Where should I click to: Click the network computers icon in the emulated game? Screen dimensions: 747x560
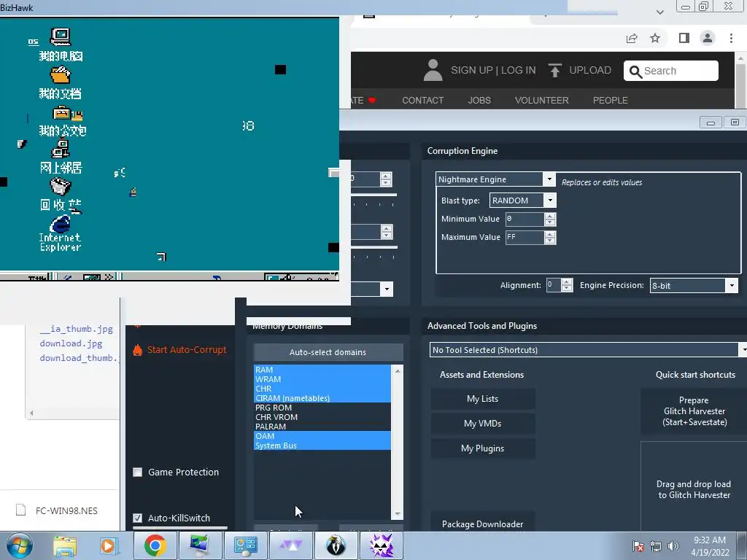click(x=61, y=149)
